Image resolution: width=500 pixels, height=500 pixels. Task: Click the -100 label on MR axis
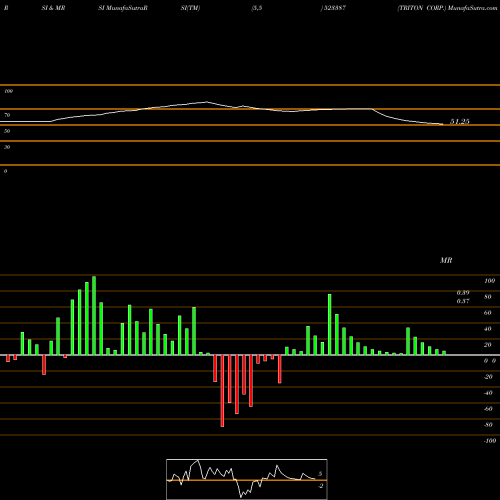click(490, 441)
